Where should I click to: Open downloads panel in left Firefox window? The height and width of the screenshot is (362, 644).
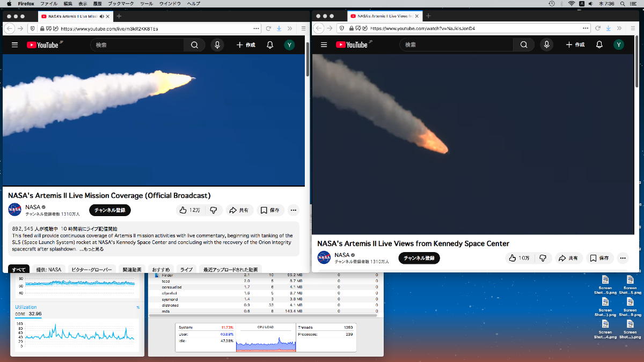279,28
